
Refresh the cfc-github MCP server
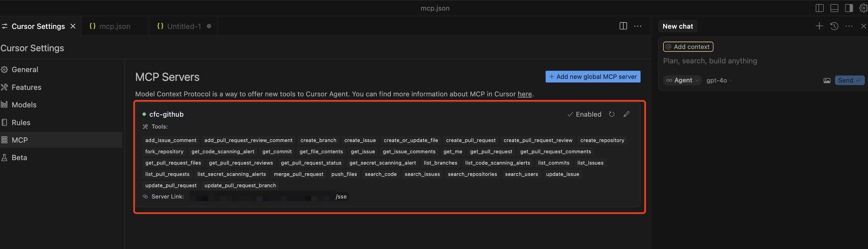click(x=612, y=114)
